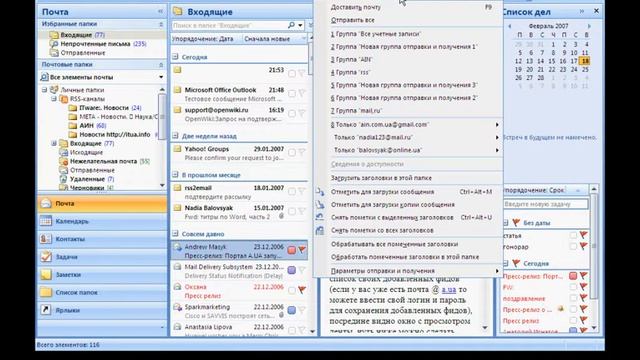Expand the Входящие folder in tree
The width and height of the screenshot is (640, 360).
(53, 143)
